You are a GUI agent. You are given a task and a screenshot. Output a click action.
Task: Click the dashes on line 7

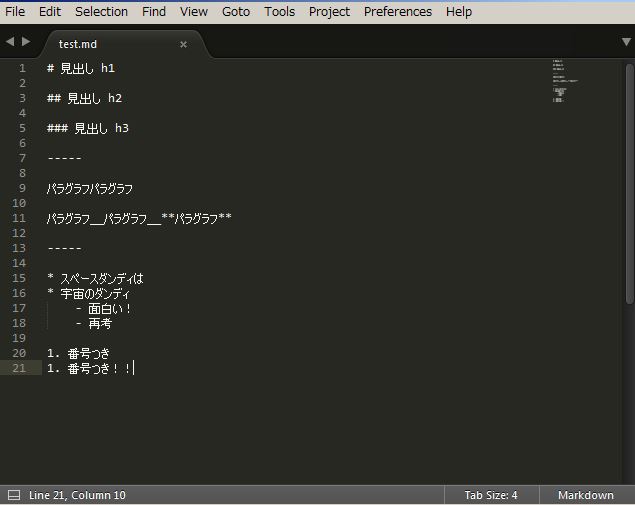[64, 158]
